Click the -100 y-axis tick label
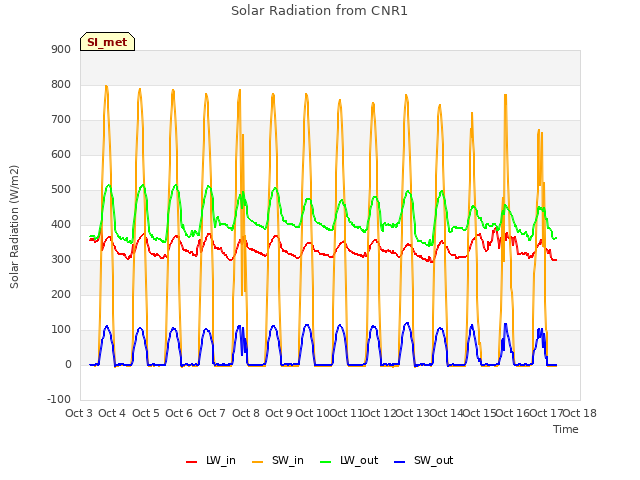640x480 pixels. [x=59, y=399]
